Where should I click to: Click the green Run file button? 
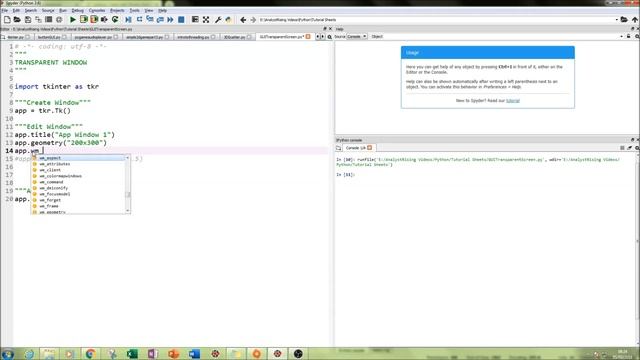73,20
